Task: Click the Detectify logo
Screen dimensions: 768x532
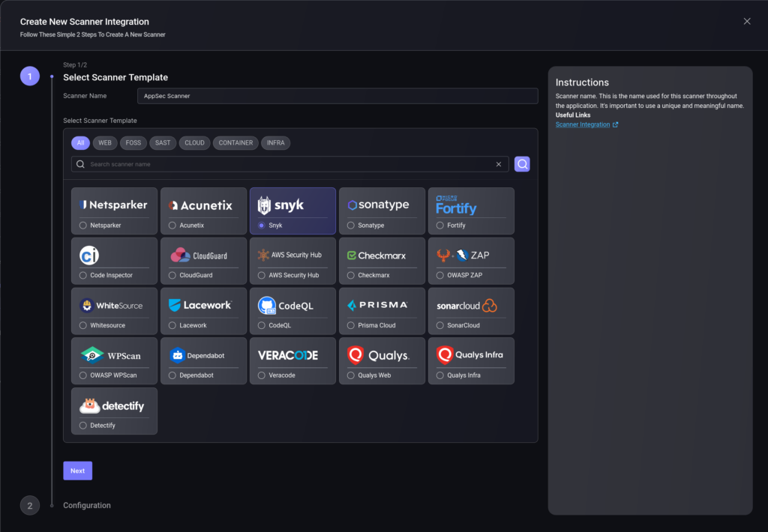Action: (x=112, y=405)
